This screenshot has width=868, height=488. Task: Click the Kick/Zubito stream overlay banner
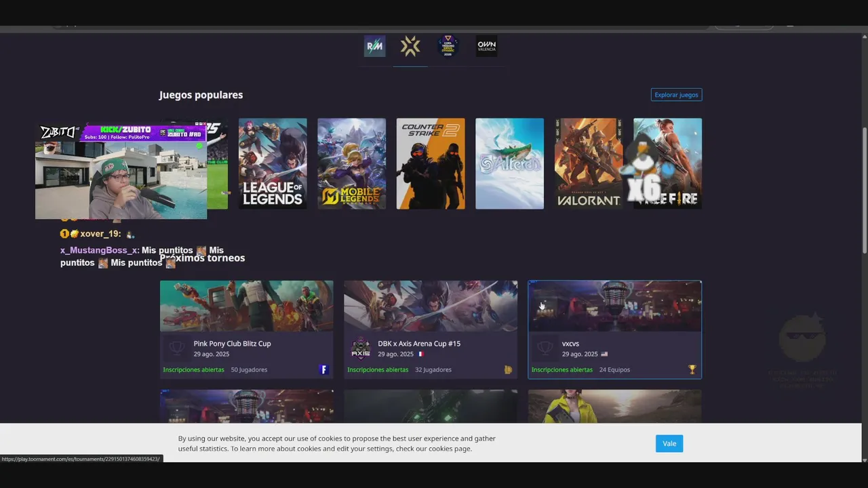[x=142, y=133]
